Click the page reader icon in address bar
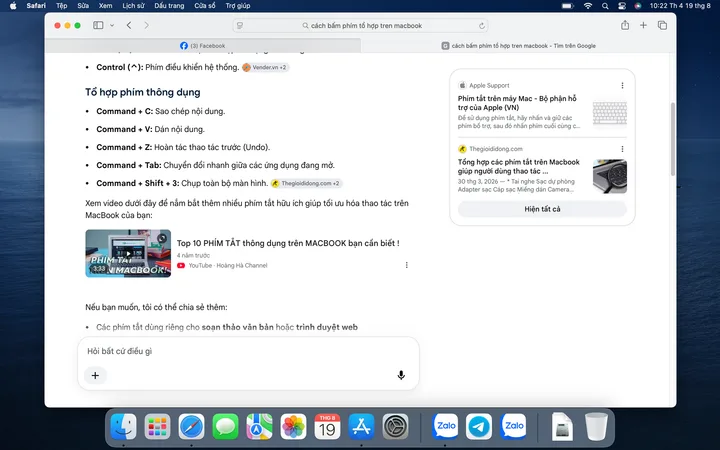 tap(240, 26)
